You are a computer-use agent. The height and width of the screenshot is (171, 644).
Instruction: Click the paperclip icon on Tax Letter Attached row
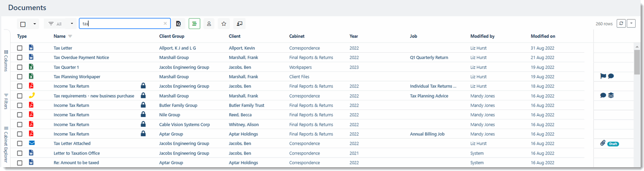tap(603, 144)
